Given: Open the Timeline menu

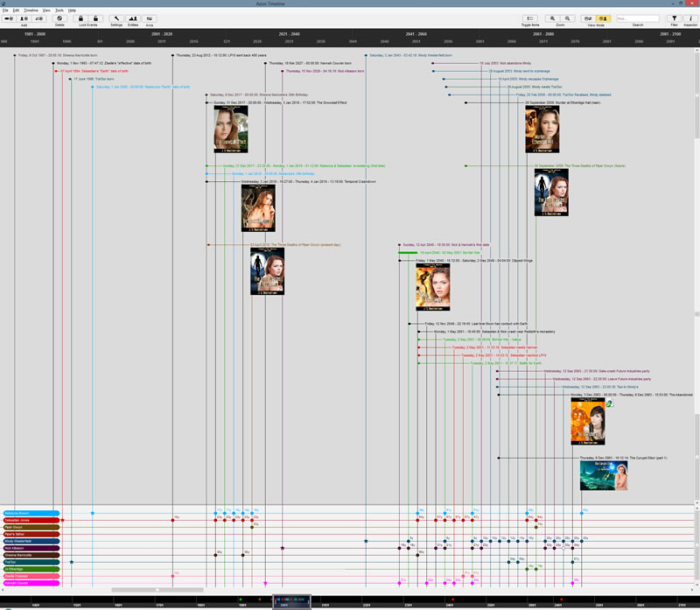Looking at the screenshot, I should point(31,11).
